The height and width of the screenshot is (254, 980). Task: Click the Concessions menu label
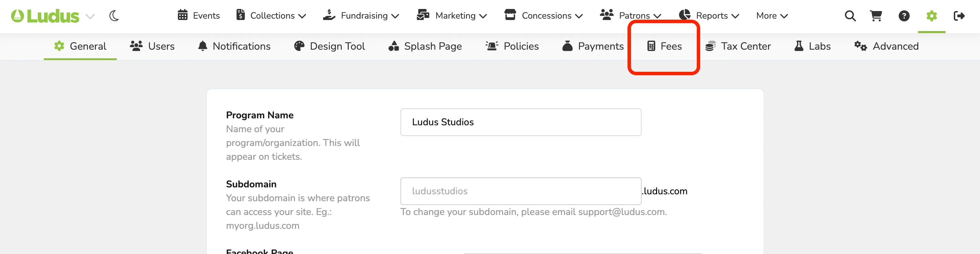[546, 16]
